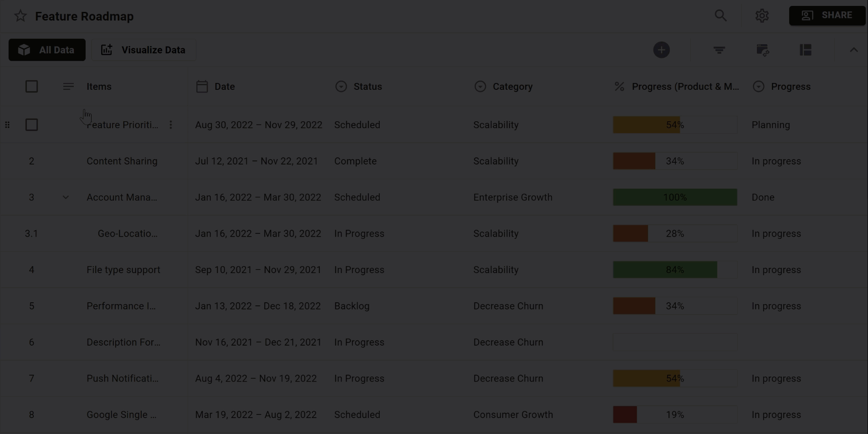Open the layout views icon in the toolbar
This screenshot has width=868, height=434.
click(x=805, y=50)
